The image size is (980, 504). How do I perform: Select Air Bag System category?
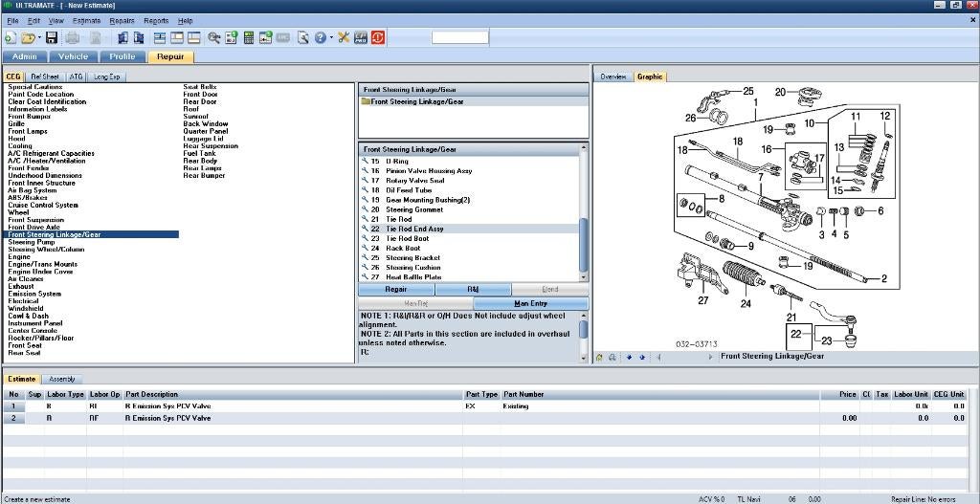click(32, 190)
